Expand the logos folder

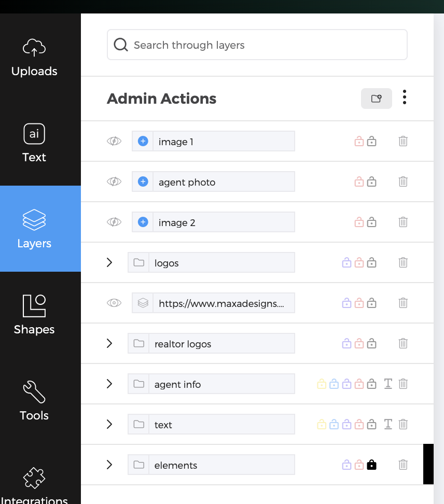pos(109,262)
